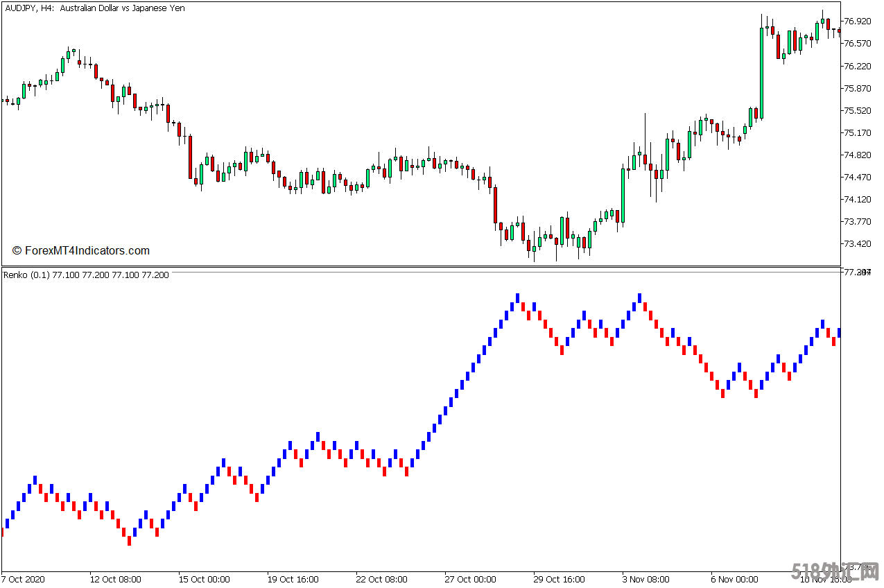
Task: Click the 76.920 price axis label
Action: coord(858,21)
